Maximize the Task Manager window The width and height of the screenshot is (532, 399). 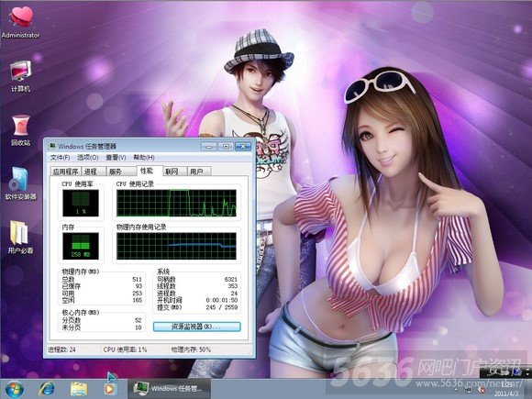(x=226, y=146)
